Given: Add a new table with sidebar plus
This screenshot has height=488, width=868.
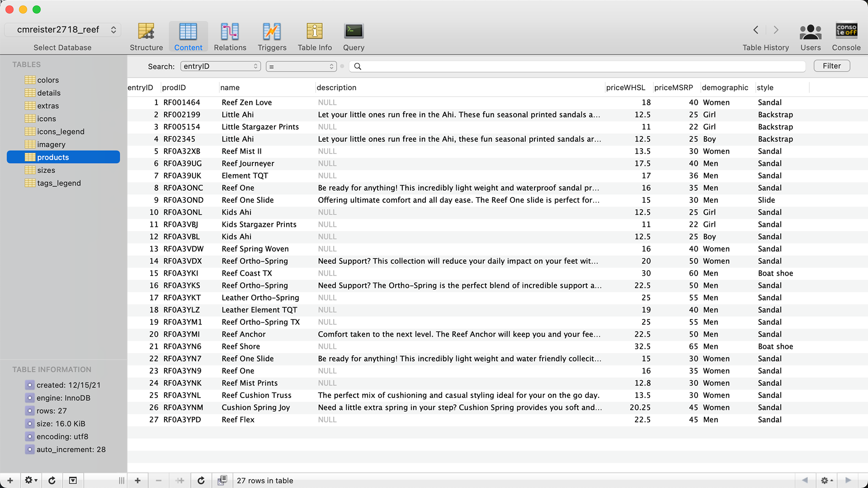Looking at the screenshot, I should (x=10, y=480).
